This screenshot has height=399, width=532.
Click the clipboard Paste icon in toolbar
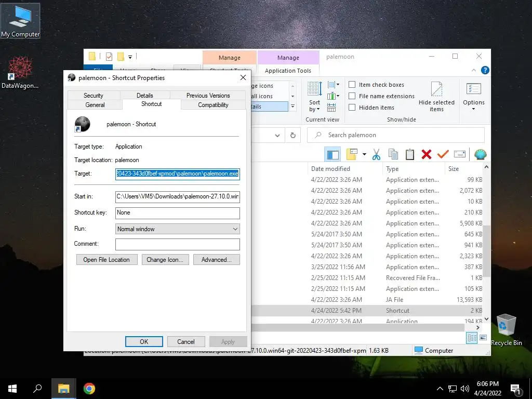click(410, 154)
